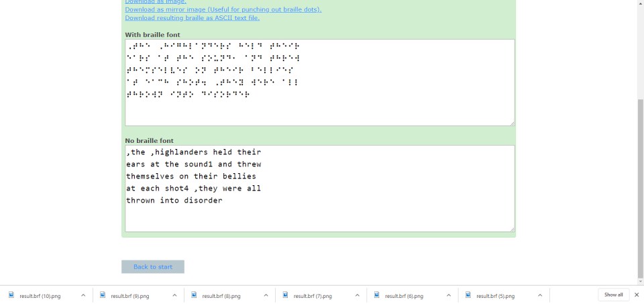Open the options chevron for result.brf (7).png

click(357, 295)
